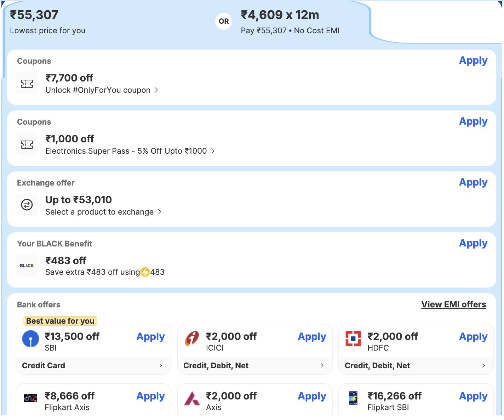Screen dimensions: 504x420
Task: Click the ICICI bank logo
Action: coord(192,339)
